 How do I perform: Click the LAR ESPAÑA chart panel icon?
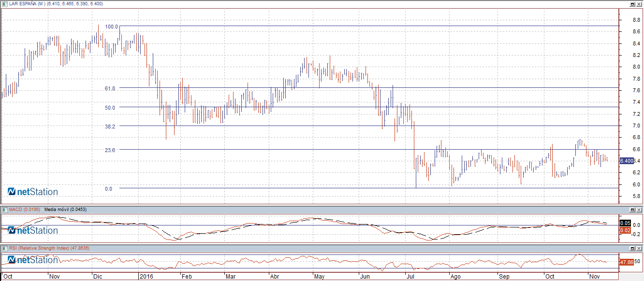pyautogui.click(x=4, y=3)
